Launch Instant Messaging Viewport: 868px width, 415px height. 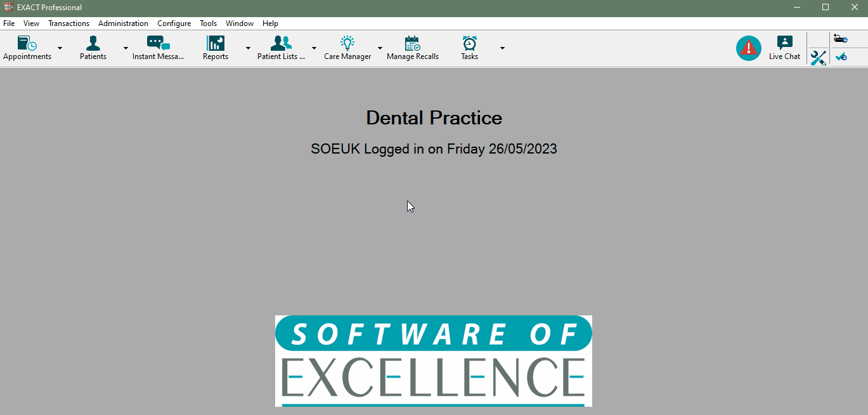(158, 48)
